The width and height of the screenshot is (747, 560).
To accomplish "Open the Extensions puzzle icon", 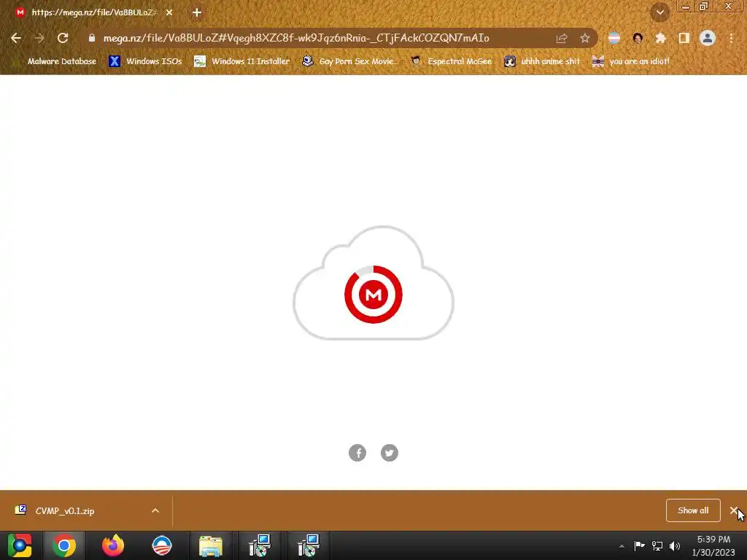I will [x=660, y=38].
